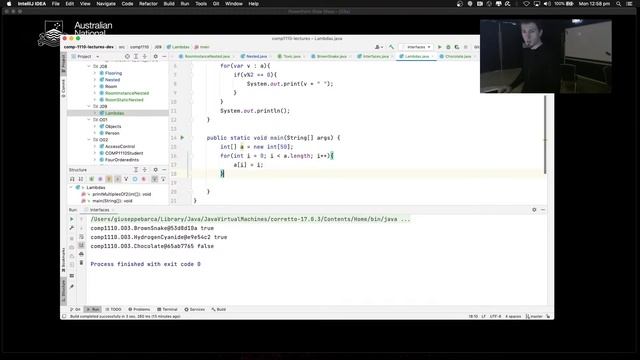Toggle soft-wrap in Run console
The width and height of the screenshot is (640, 360).
[81, 237]
